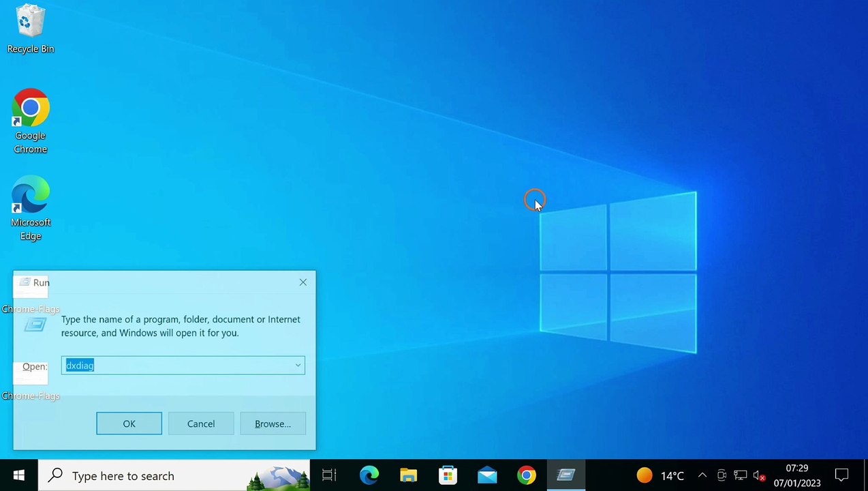Click the Meet Now camera tray icon

(x=722, y=475)
